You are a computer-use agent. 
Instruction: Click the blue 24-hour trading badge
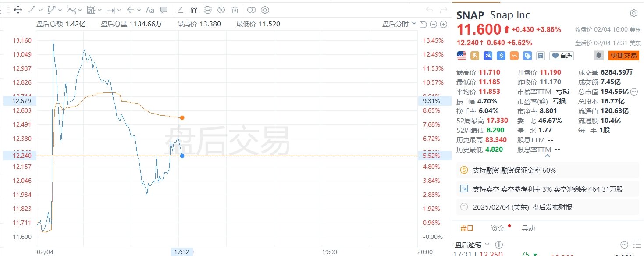(488, 56)
